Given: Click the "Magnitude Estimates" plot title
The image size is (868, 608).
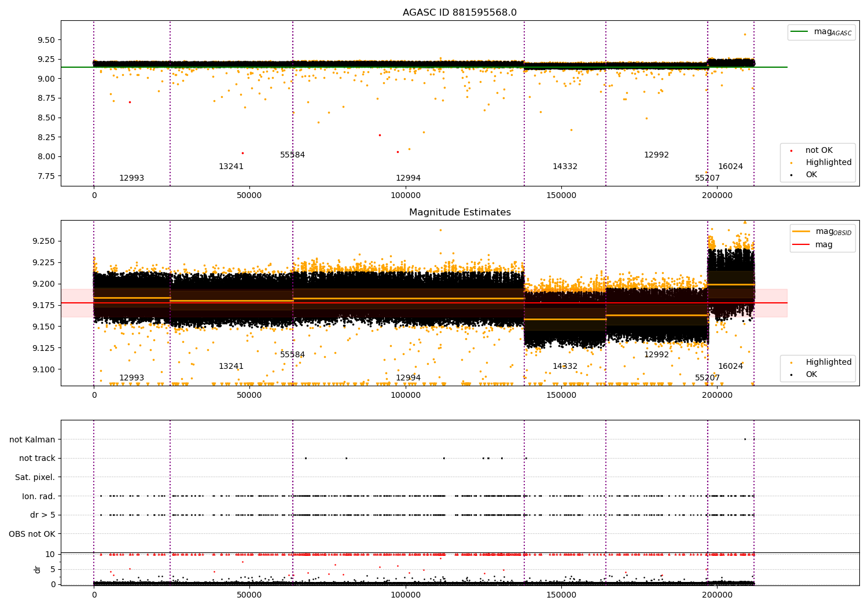Looking at the screenshot, I should 459,213.
